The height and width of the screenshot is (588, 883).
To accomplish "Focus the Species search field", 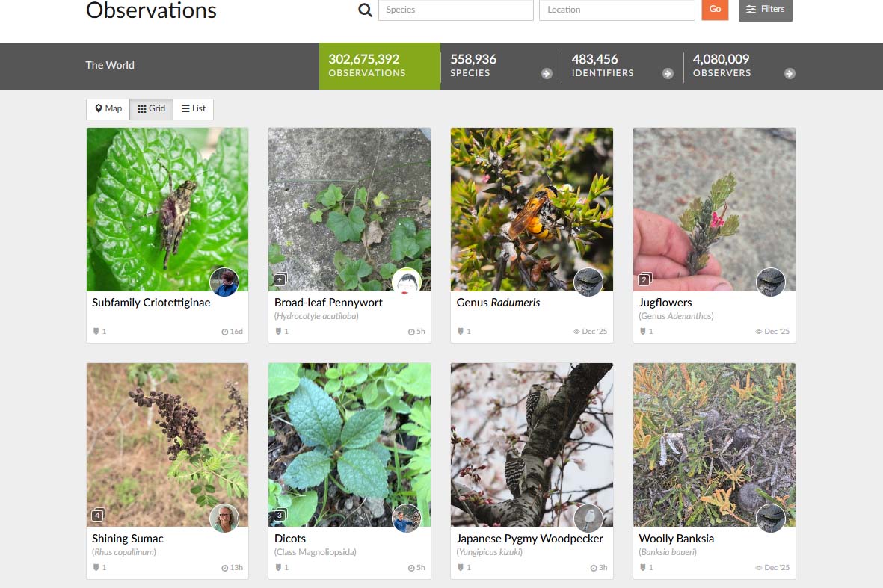I will (x=455, y=10).
